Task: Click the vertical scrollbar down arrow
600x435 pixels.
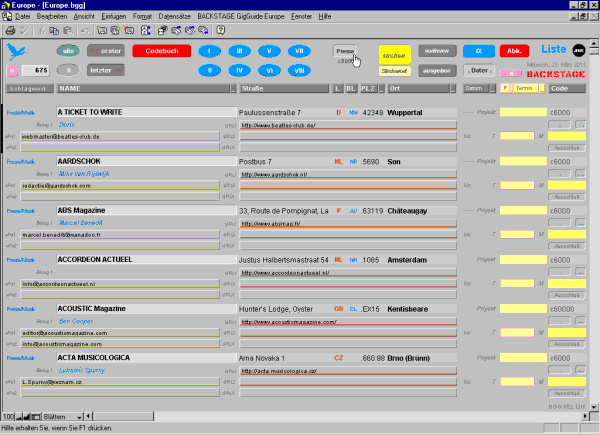Action: click(x=594, y=407)
